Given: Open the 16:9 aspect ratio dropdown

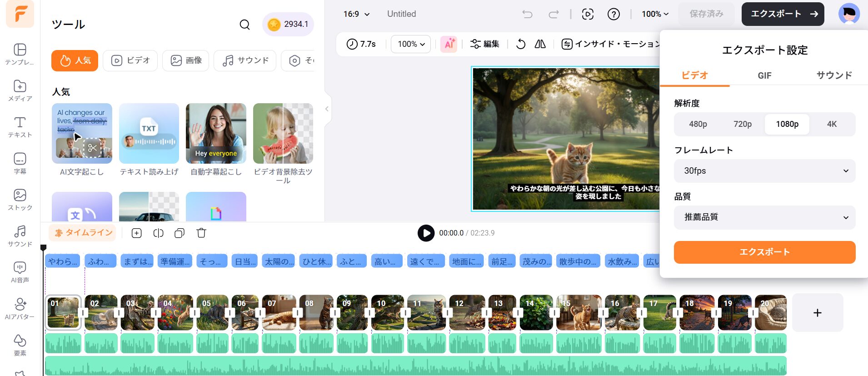Looking at the screenshot, I should (356, 14).
